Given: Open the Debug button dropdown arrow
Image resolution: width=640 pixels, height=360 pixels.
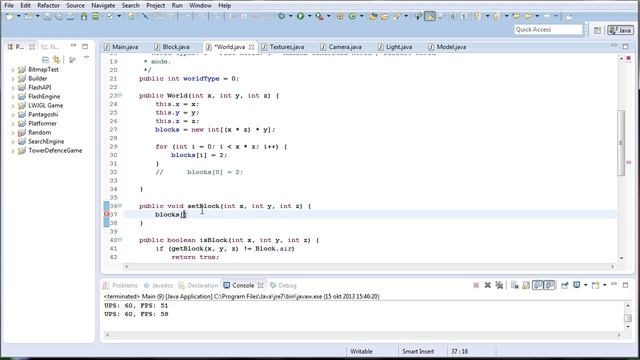Looking at the screenshot, I should [x=290, y=16].
